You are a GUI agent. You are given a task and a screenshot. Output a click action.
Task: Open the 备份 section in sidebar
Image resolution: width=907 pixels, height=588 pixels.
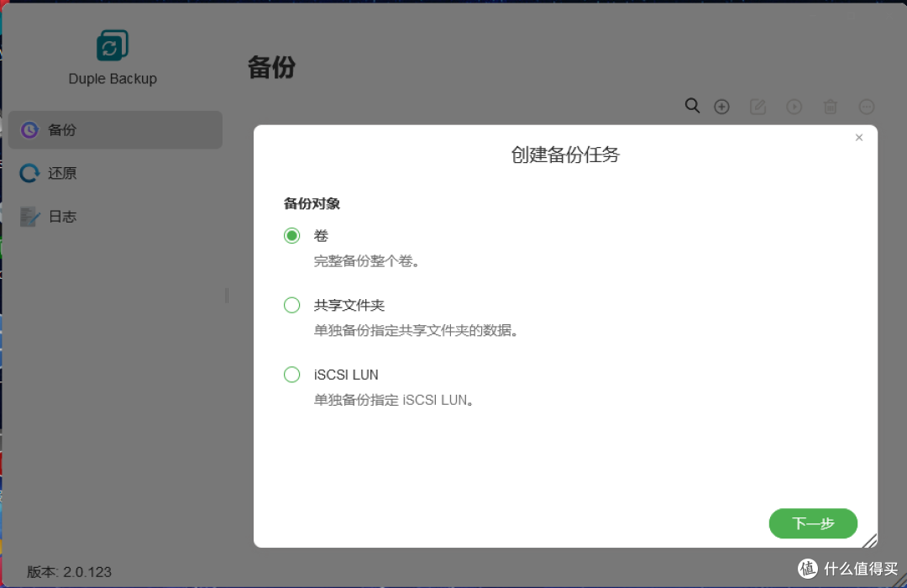click(x=115, y=129)
